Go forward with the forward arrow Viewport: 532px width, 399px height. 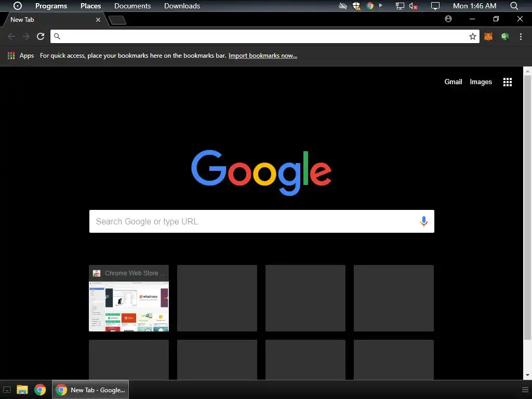[x=26, y=36]
